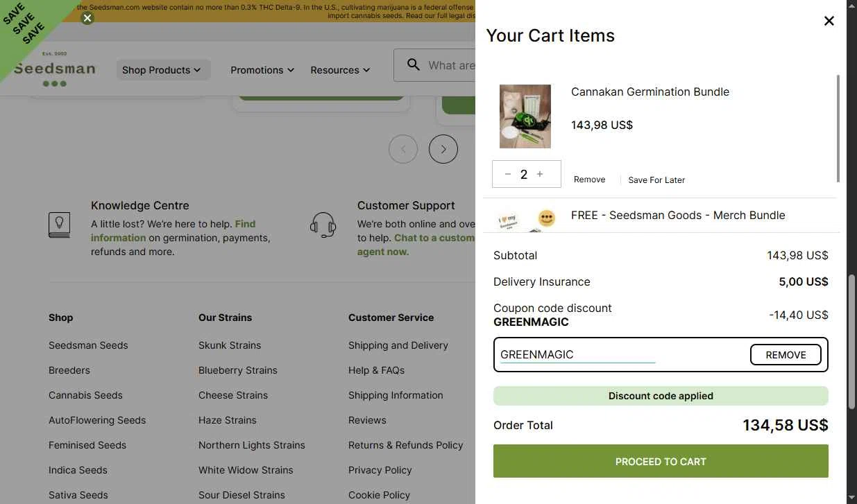Open Privacy Policy footer link

pyautogui.click(x=380, y=470)
